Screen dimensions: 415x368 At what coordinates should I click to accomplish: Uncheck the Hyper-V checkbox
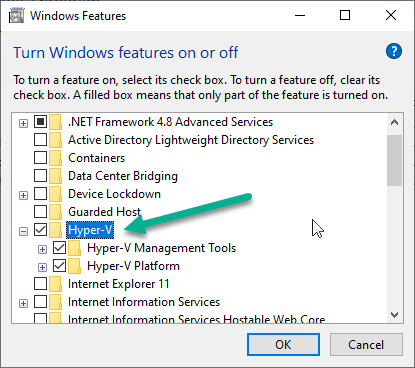pos(40,230)
